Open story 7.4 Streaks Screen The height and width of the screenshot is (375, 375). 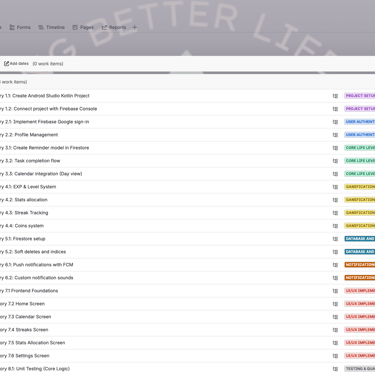pos(24,330)
